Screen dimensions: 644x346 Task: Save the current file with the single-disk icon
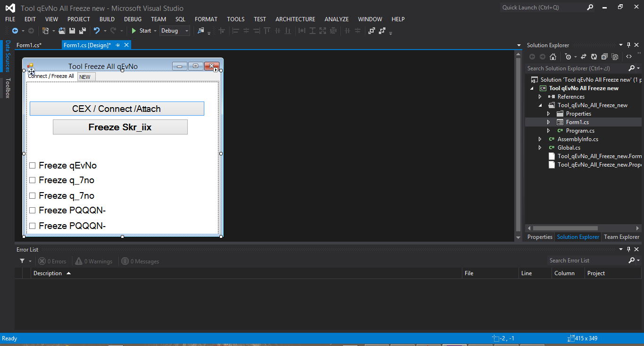(72, 31)
